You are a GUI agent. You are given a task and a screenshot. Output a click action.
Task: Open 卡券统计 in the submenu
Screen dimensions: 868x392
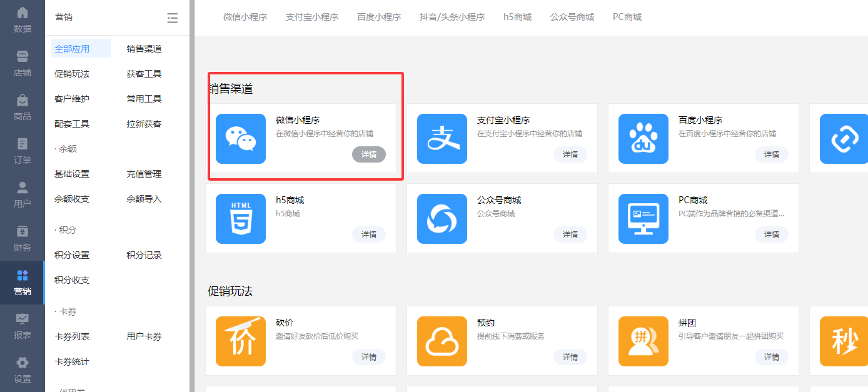(72, 361)
